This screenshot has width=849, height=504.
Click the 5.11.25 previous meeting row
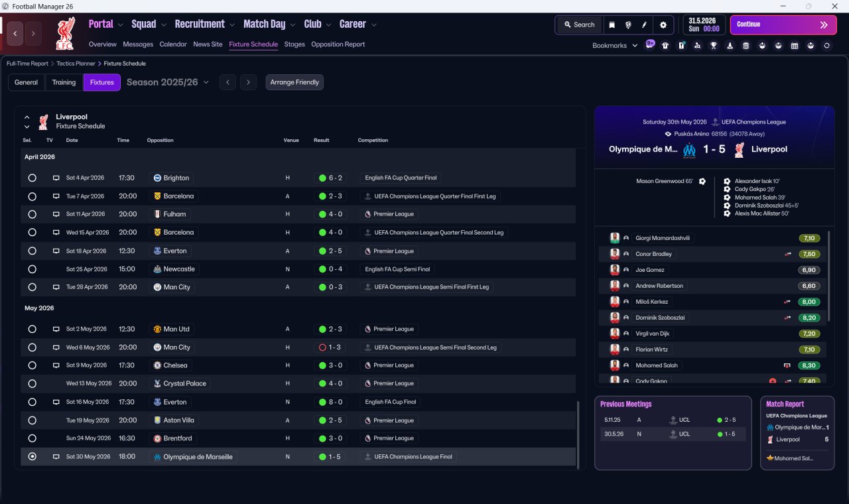pyautogui.click(x=673, y=420)
